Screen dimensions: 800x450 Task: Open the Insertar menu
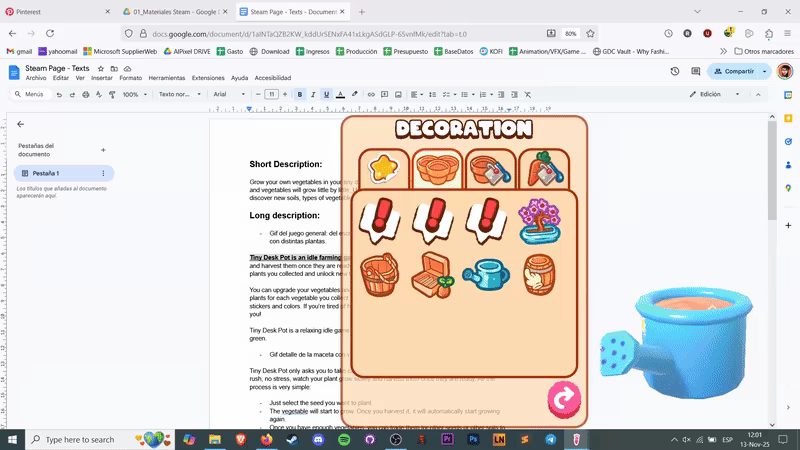[102, 78]
